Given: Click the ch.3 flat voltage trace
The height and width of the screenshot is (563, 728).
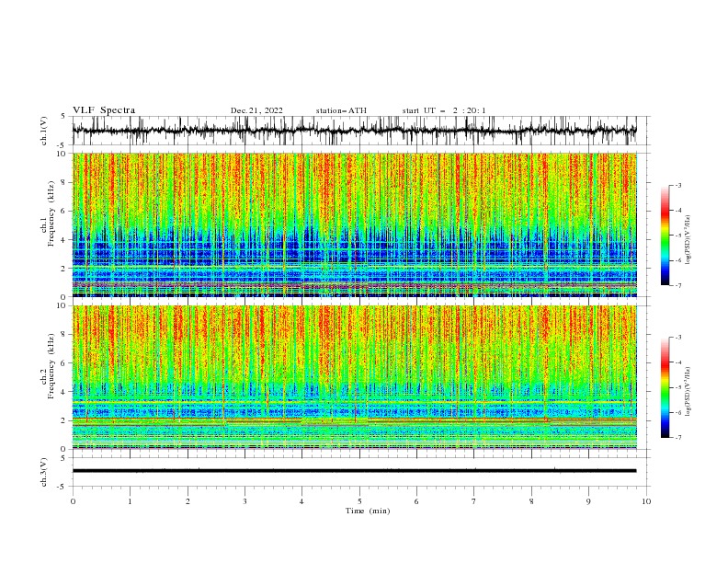Looking at the screenshot, I should click(x=354, y=471).
